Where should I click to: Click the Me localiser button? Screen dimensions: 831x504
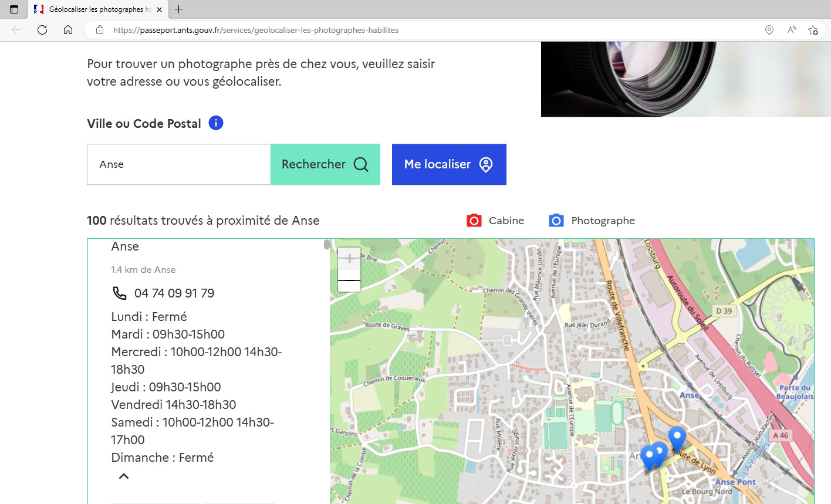449,164
